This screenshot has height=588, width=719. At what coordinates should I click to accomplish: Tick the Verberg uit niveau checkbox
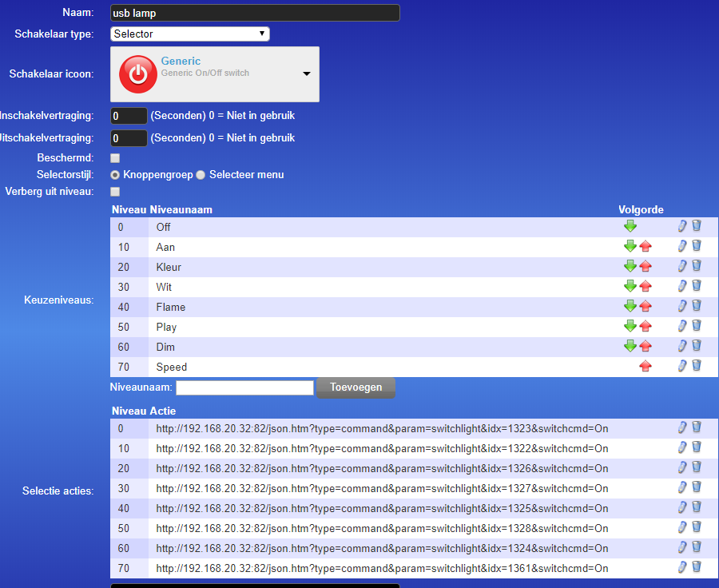click(x=115, y=192)
